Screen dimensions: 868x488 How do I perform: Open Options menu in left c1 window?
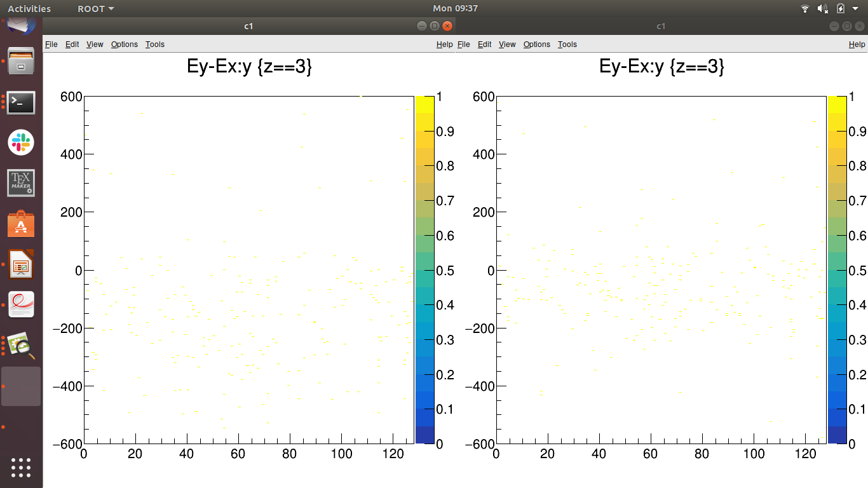click(x=125, y=44)
